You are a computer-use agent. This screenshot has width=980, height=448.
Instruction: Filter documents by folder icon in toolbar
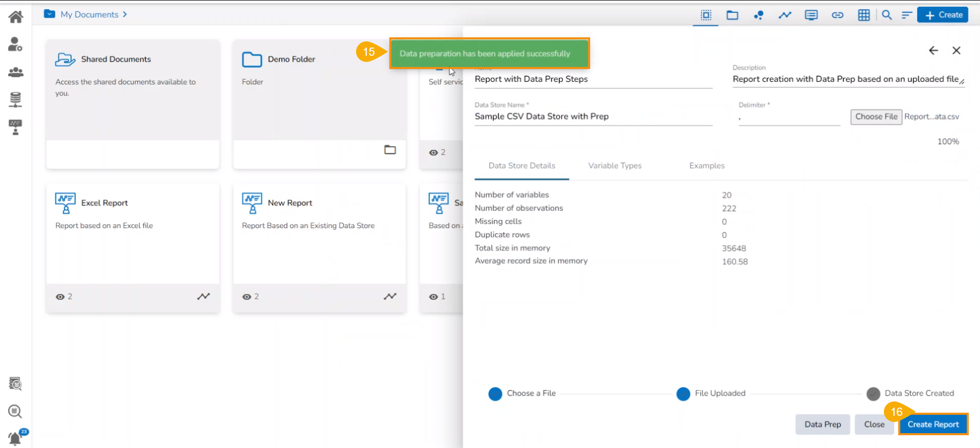pyautogui.click(x=732, y=15)
